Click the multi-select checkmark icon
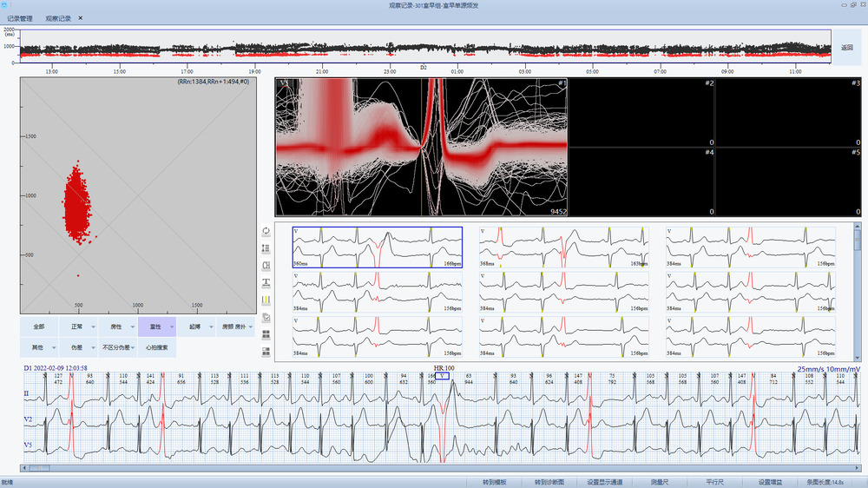Screen dimensions: 868x488 pos(266,316)
